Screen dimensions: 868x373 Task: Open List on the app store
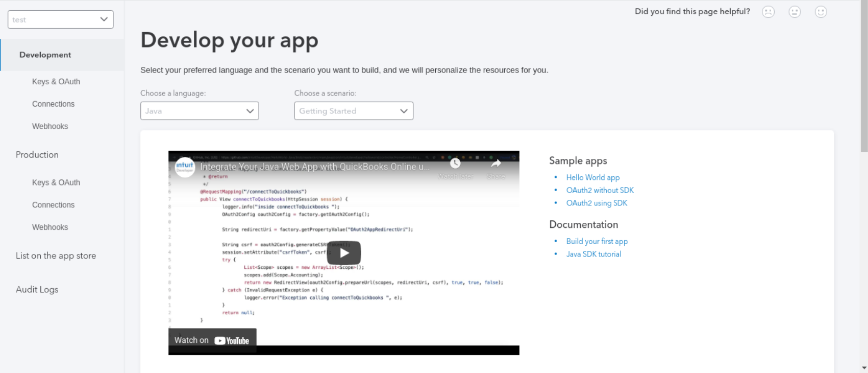coord(56,256)
